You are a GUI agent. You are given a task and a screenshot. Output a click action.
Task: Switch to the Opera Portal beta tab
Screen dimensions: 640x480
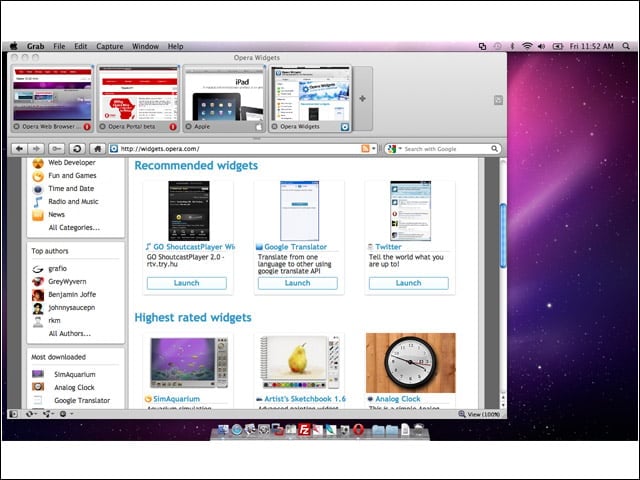pyautogui.click(x=138, y=99)
